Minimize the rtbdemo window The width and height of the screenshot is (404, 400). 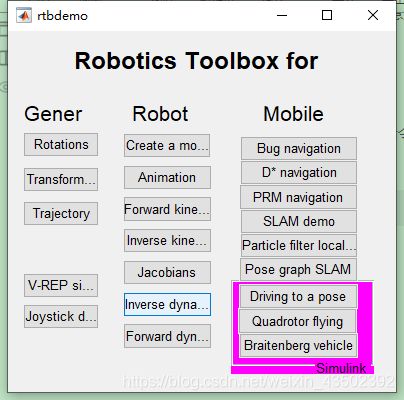pyautogui.click(x=282, y=15)
